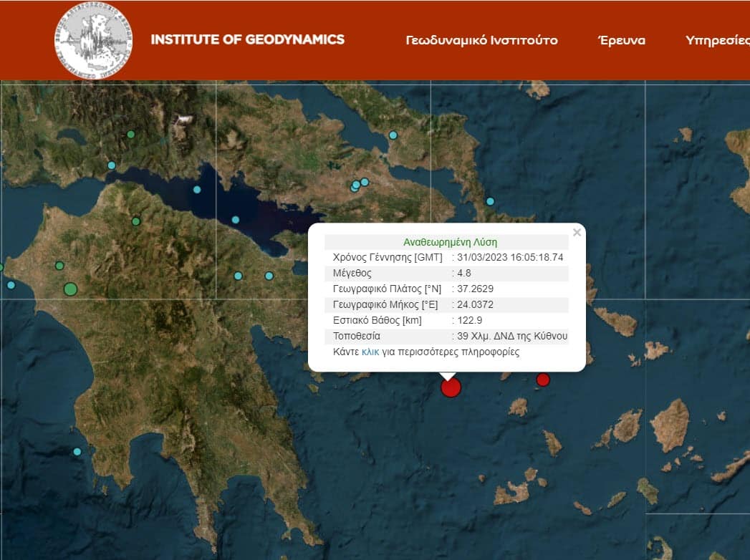Open the Υπηρεσίες menu item

click(718, 40)
